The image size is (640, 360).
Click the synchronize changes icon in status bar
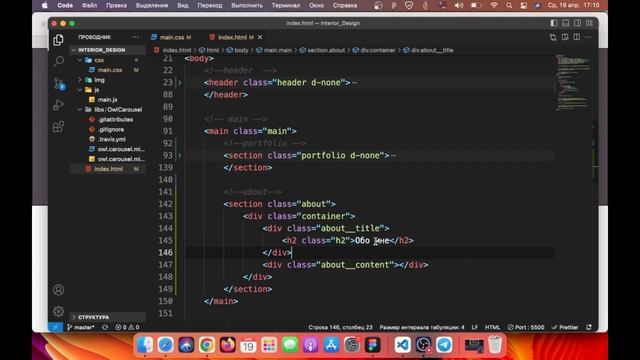click(x=105, y=327)
